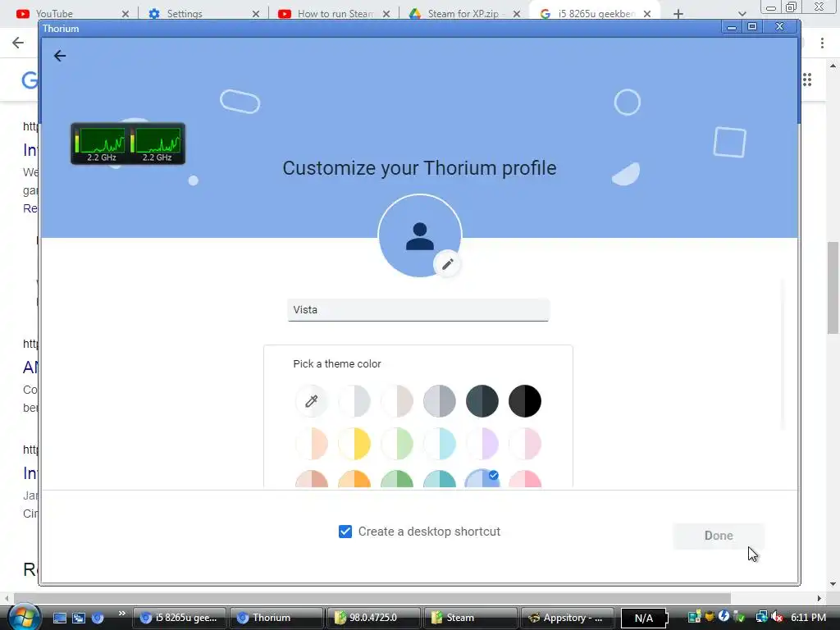Choose the salmon rose theme color

coord(311,479)
